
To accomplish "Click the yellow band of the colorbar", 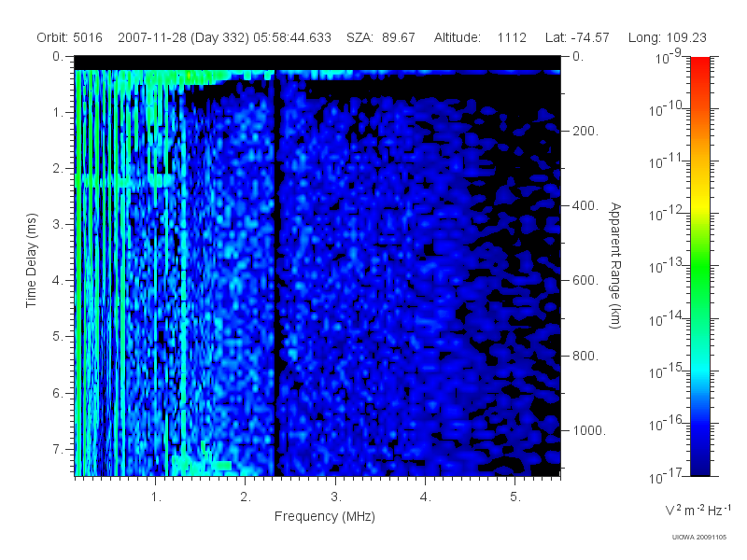I will point(700,205).
